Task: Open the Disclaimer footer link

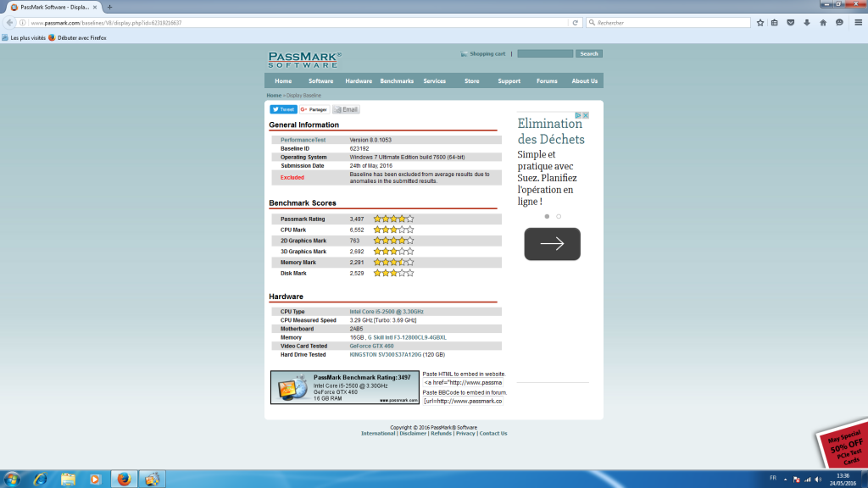Action: click(x=413, y=433)
